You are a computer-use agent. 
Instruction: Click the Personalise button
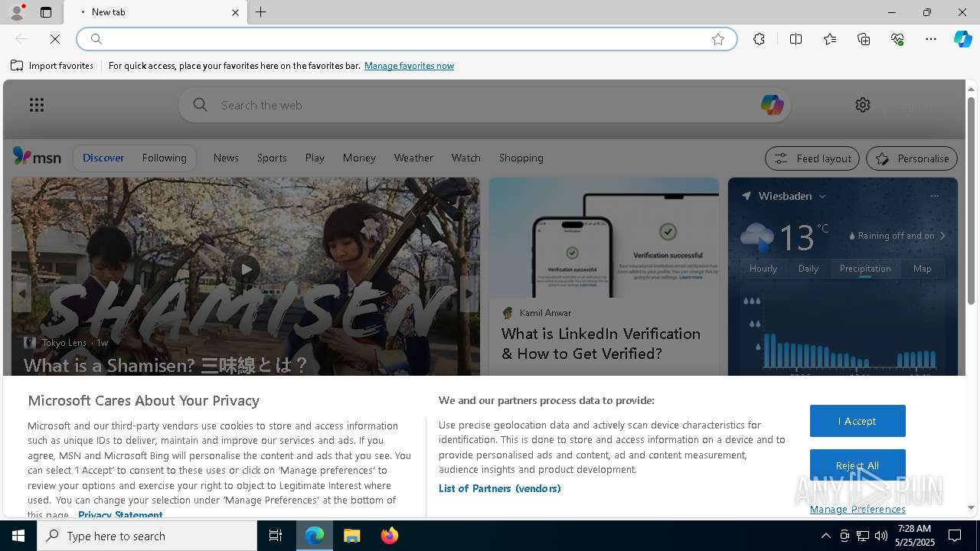coord(912,158)
